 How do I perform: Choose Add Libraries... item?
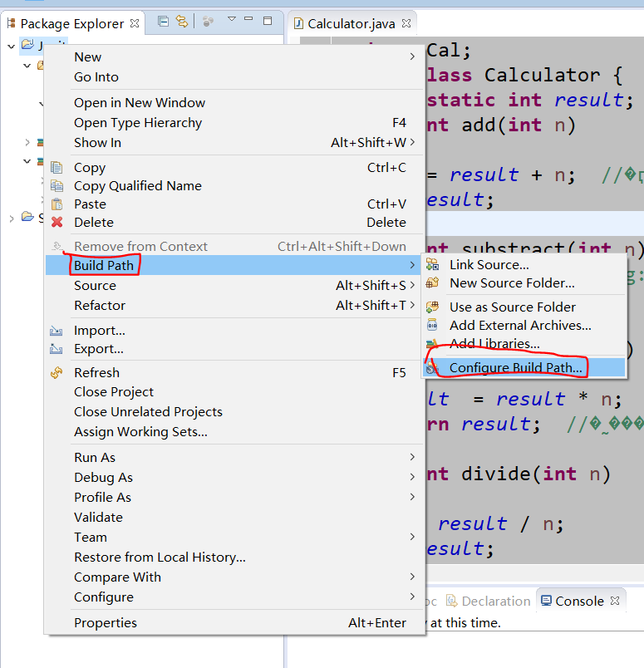point(524,343)
